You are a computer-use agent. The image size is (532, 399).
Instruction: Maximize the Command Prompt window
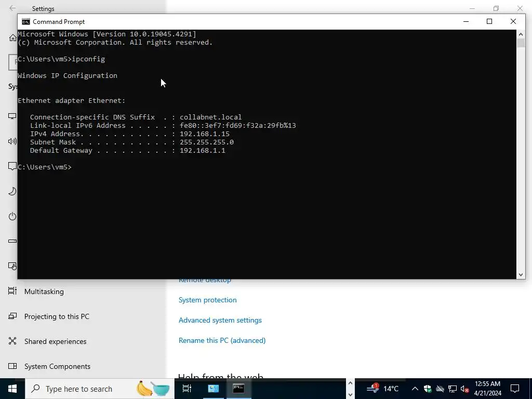489,21
